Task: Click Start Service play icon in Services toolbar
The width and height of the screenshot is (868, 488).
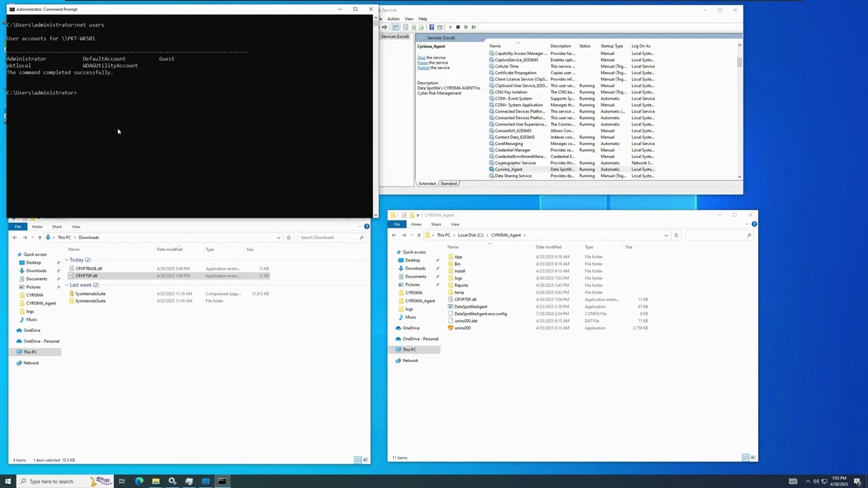Action: pos(450,27)
